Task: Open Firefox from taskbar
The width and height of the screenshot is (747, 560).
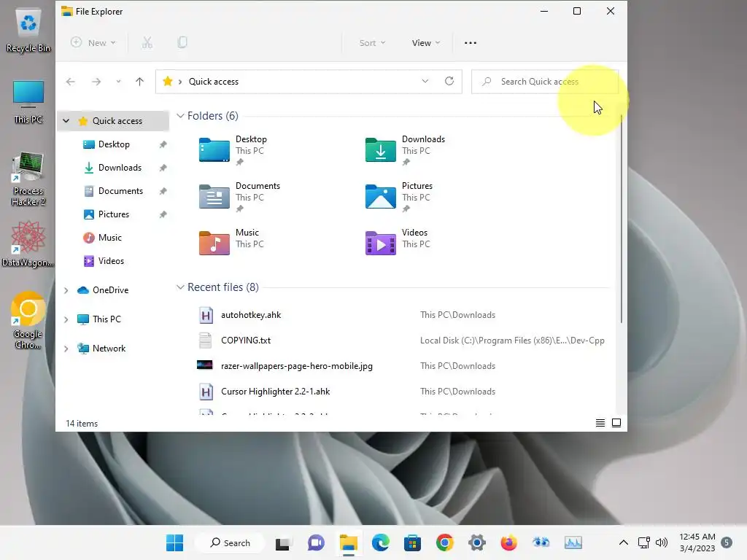Action: [x=508, y=542]
